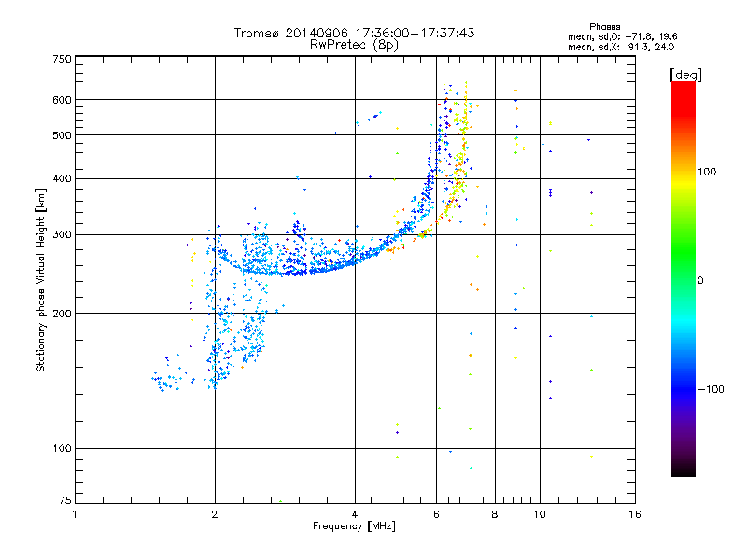Click x-axis tick label '4'
The width and height of the screenshot is (747, 560).
tap(355, 514)
